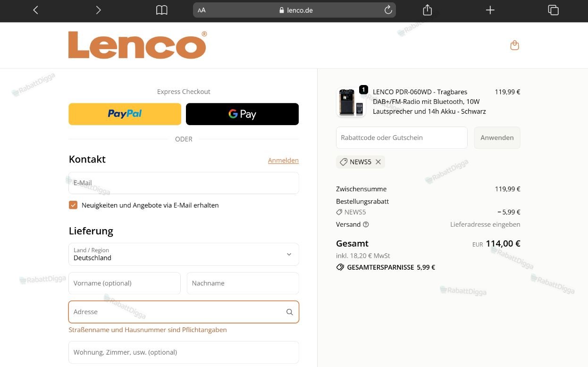Go forward with Safari forward arrow
Viewport: 588px width, 367px height.
coord(98,10)
